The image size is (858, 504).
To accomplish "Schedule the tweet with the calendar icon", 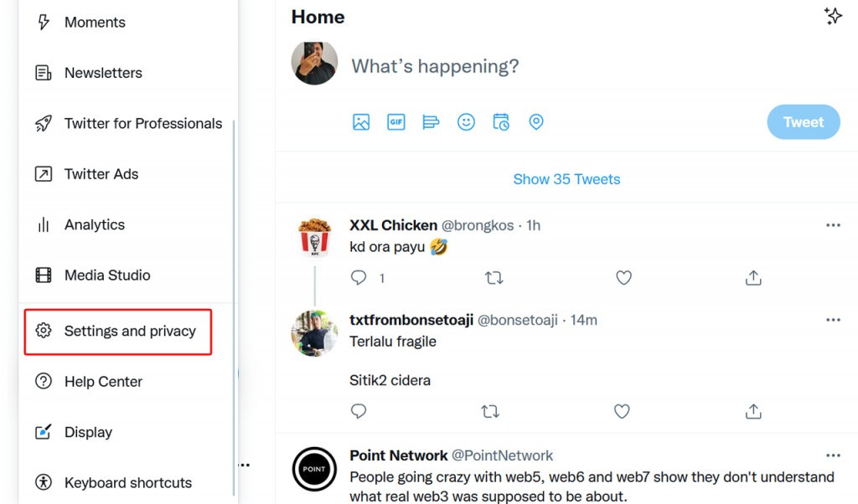I will 501,121.
